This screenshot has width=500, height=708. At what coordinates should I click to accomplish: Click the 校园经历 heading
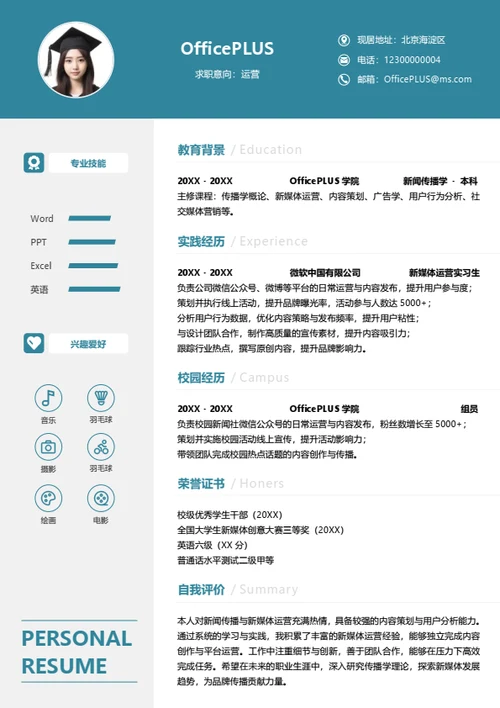coord(201,377)
